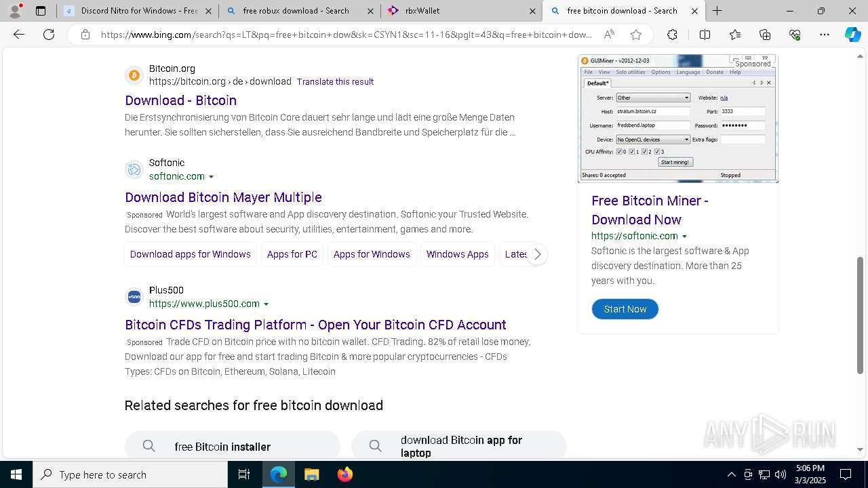The image size is (868, 488).
Task: Click the Start Now button
Action: (x=625, y=309)
